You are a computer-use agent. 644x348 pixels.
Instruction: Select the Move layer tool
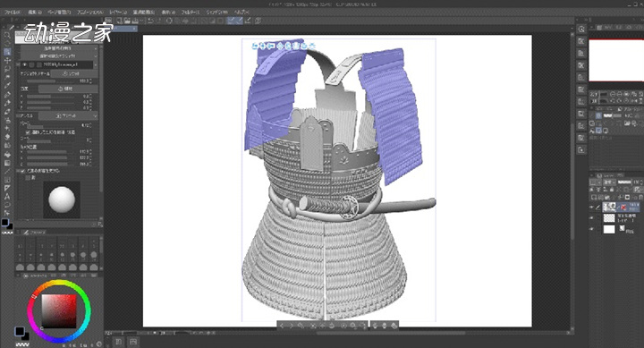click(x=7, y=61)
